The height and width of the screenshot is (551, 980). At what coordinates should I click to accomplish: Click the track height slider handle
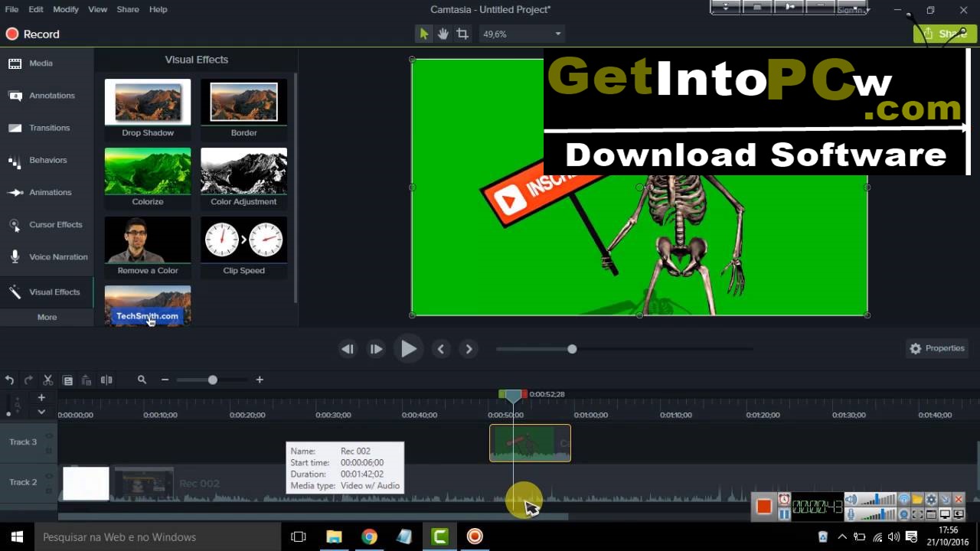[8, 414]
